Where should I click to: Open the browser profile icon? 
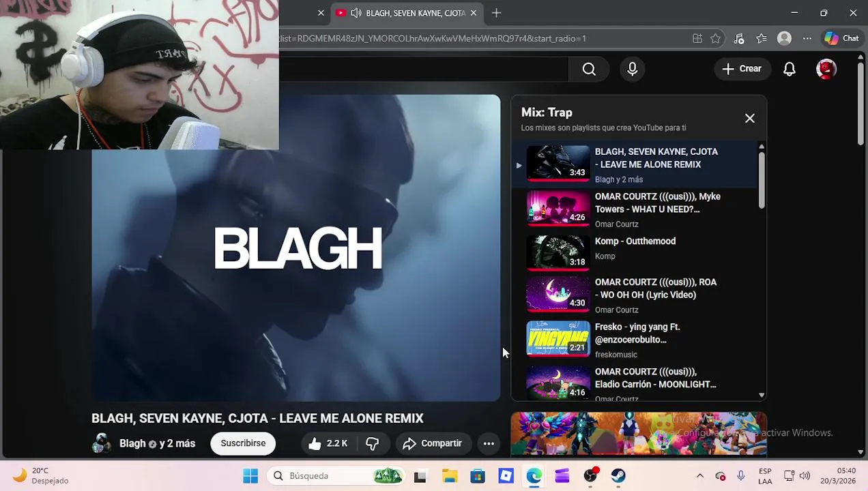click(784, 39)
